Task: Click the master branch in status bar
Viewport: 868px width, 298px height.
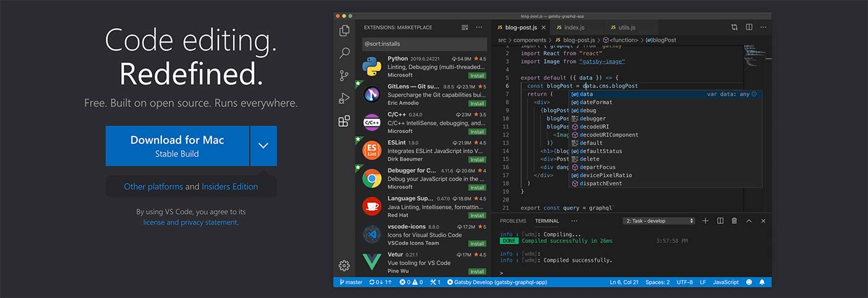Action: pos(351,282)
